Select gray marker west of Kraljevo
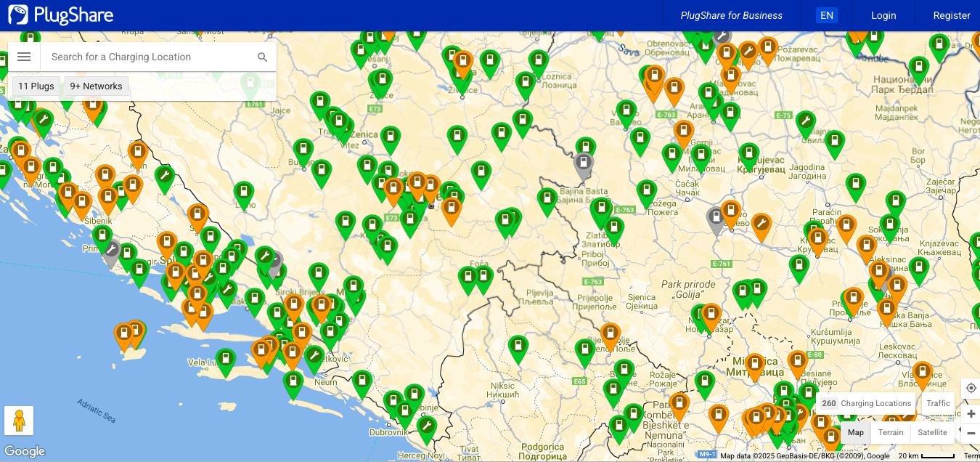 [716, 220]
